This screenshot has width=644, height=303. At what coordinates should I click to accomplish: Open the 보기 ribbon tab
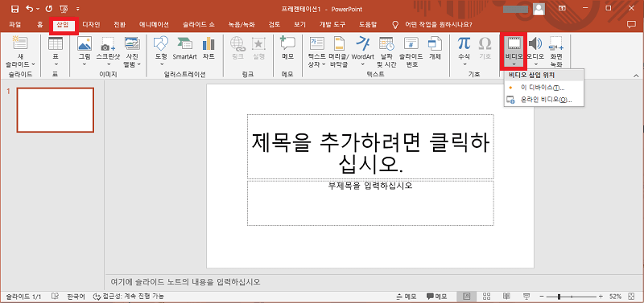(299, 25)
